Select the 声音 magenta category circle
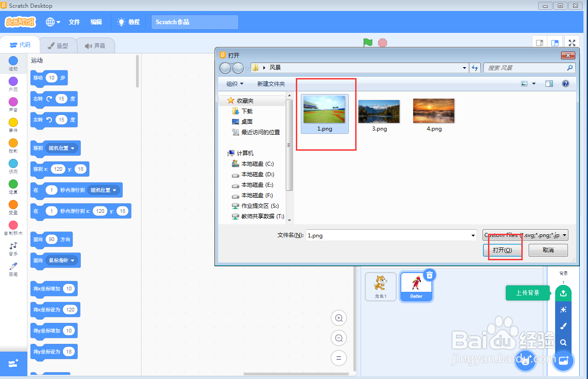This screenshot has height=379, width=588. tap(13, 102)
